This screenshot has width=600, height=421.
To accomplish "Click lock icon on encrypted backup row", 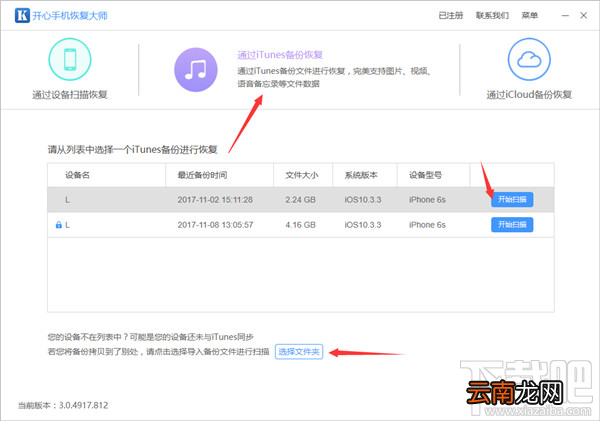I will 59,225.
